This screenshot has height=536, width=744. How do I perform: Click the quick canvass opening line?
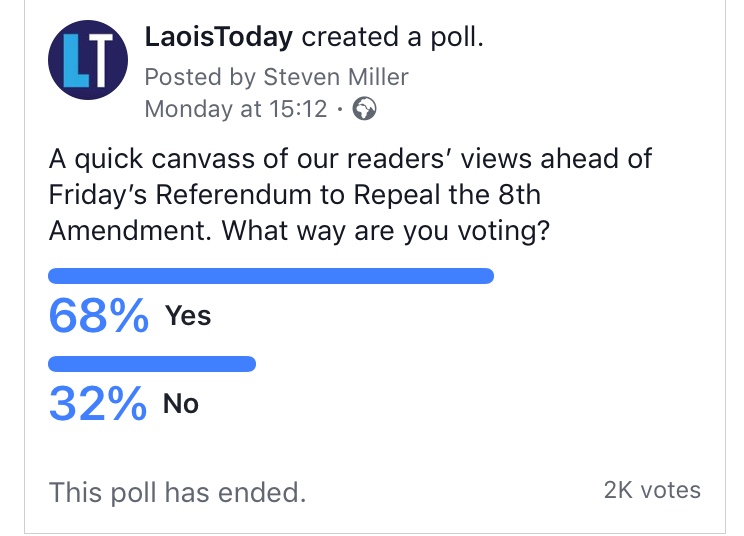click(x=350, y=158)
